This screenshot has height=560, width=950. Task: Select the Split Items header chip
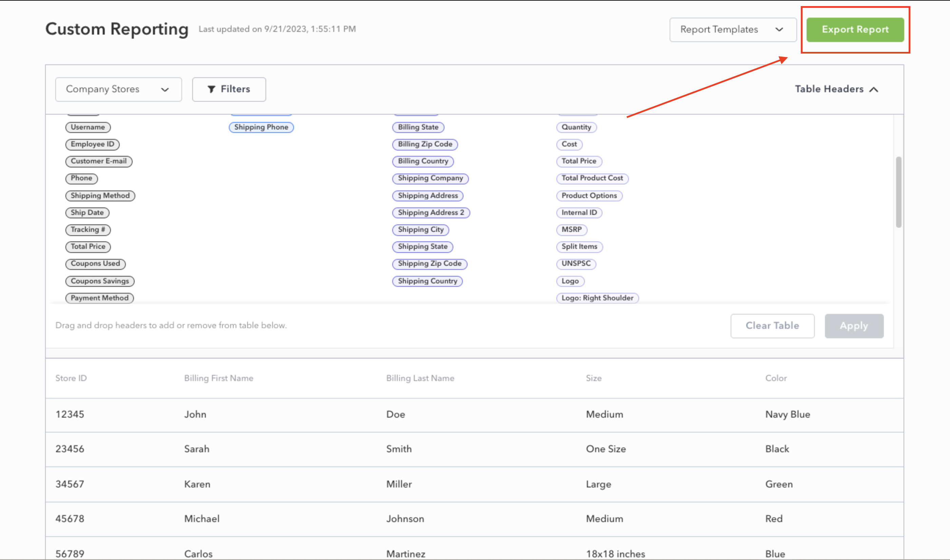click(579, 246)
